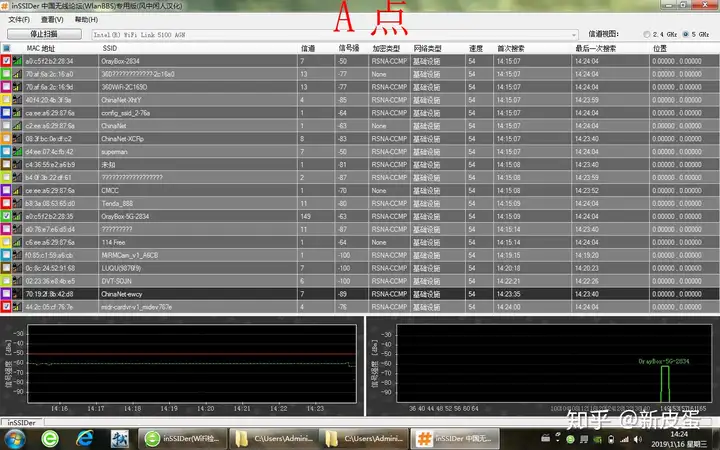
Task: Click channel value 149
Action: point(306,216)
